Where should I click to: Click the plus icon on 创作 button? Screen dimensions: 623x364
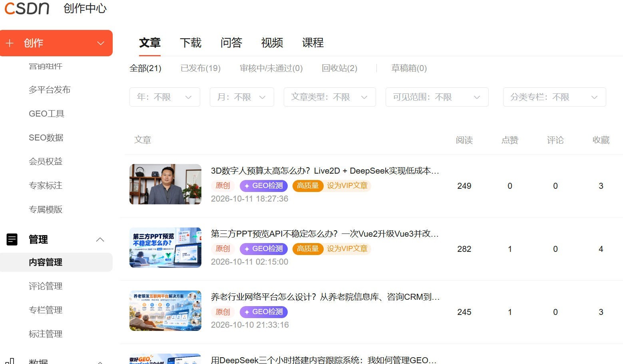coord(10,43)
